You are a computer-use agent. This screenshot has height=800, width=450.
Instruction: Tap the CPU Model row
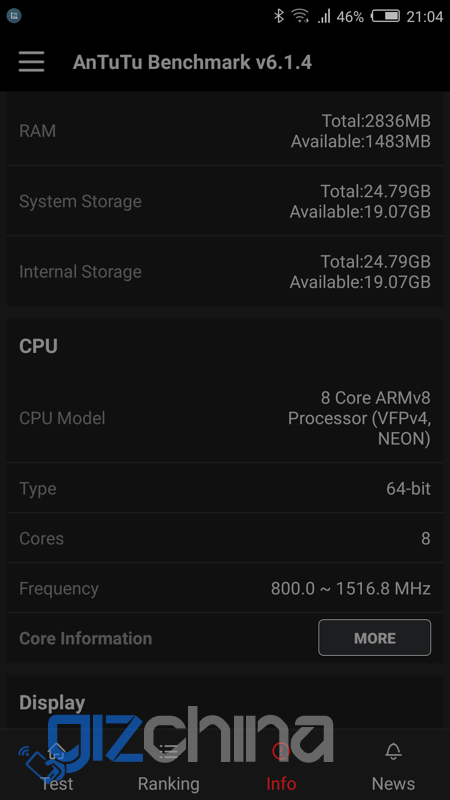coord(225,418)
